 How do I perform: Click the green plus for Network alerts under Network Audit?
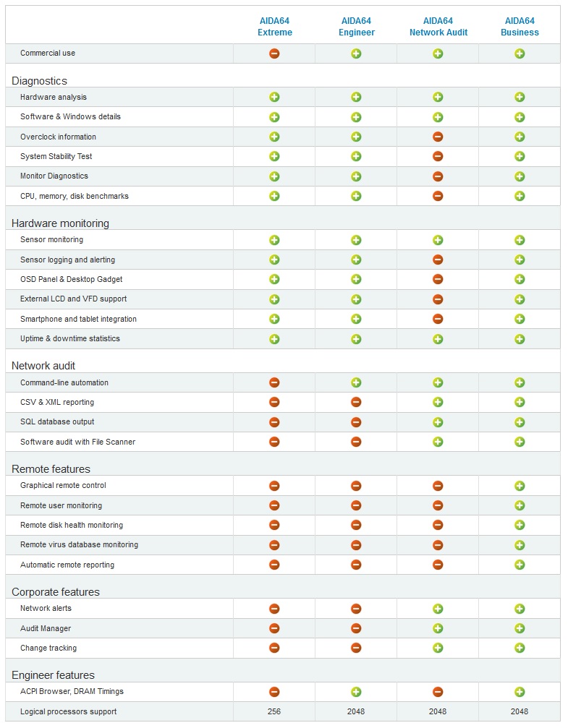coord(438,609)
